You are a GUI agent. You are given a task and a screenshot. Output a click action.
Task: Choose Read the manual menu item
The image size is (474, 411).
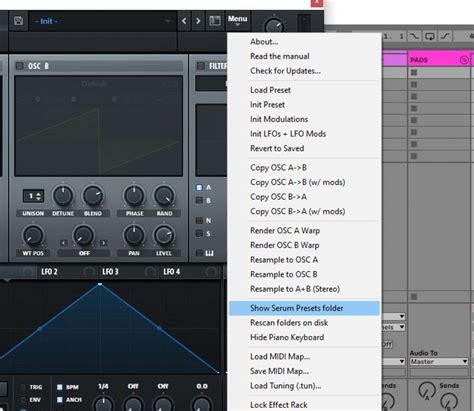click(x=304, y=56)
